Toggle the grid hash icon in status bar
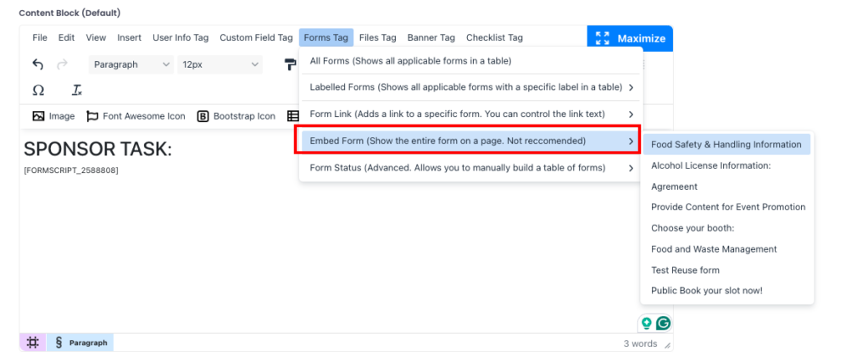The height and width of the screenshot is (362, 868). pos(33,343)
